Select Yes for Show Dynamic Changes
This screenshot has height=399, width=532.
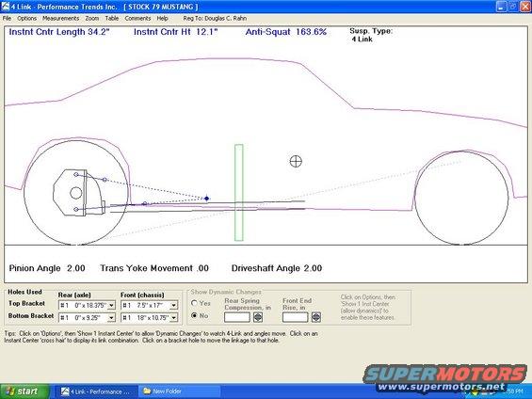[194, 303]
